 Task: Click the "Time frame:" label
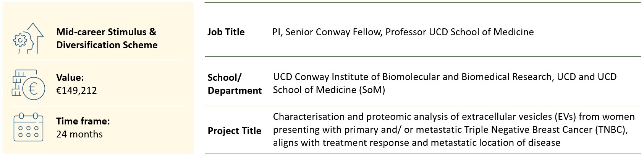tap(83, 121)
